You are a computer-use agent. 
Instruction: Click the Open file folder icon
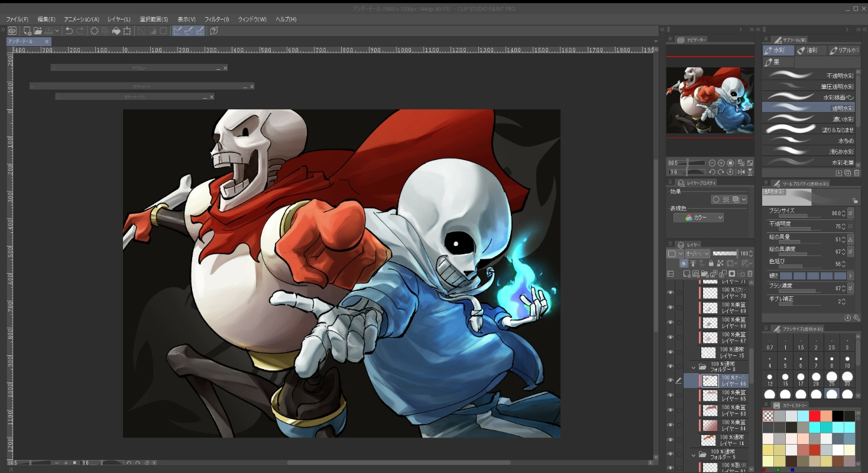[x=38, y=31]
